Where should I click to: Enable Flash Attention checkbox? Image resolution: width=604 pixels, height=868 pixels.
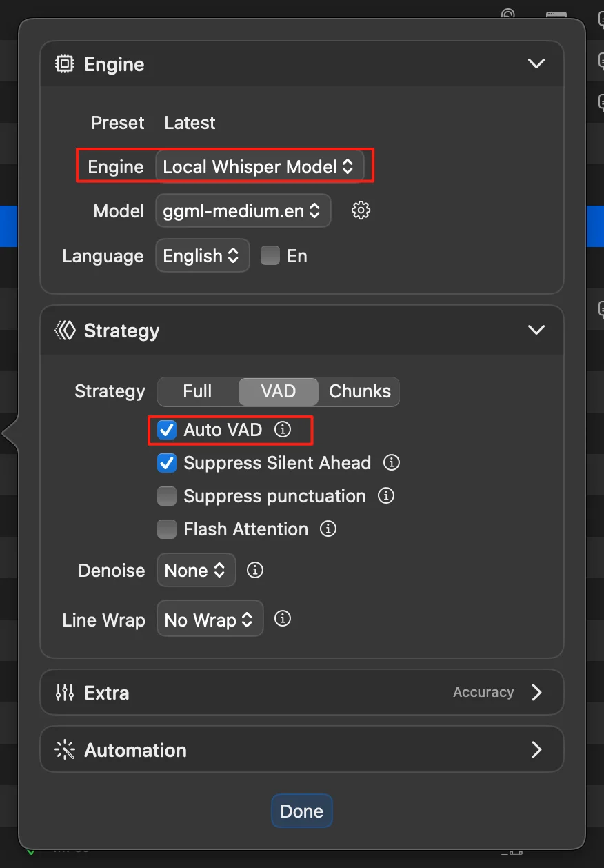click(x=167, y=529)
